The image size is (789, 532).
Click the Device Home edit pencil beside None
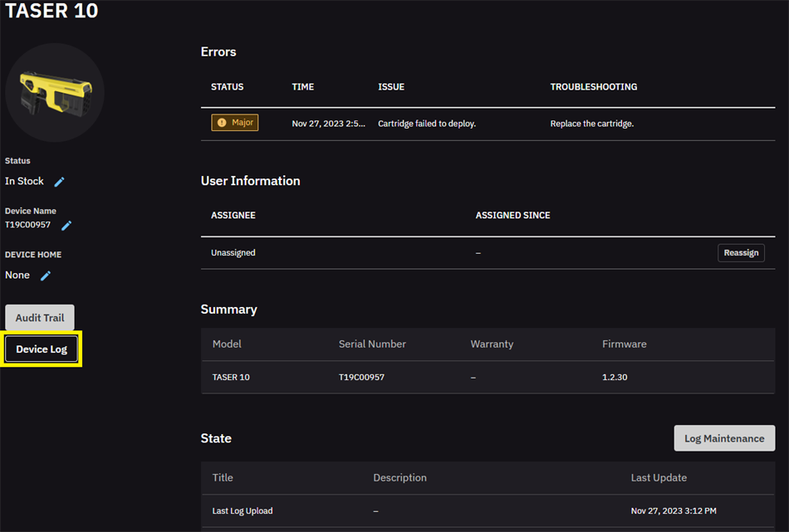[x=46, y=276]
